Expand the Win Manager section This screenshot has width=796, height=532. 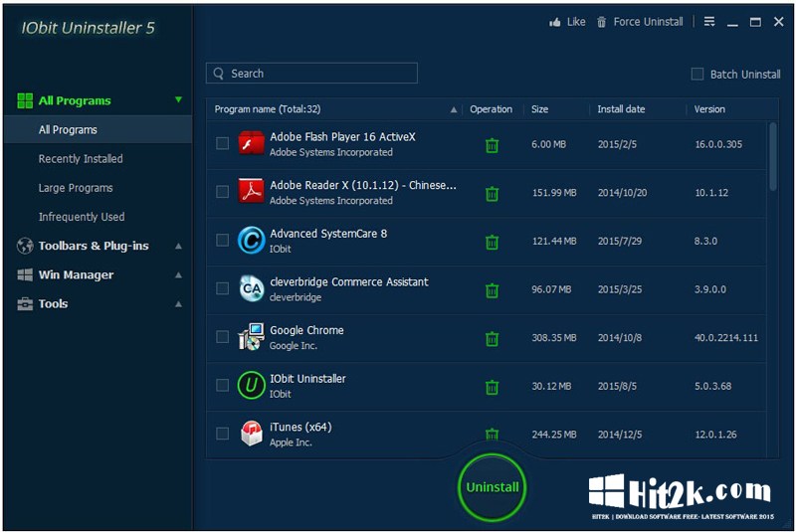[178, 274]
